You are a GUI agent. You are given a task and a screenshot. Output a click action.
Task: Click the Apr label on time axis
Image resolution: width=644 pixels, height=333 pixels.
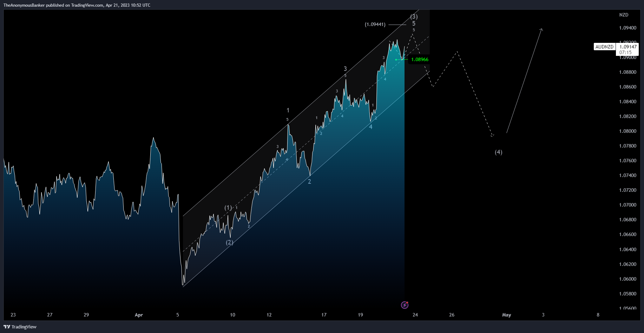pos(139,315)
